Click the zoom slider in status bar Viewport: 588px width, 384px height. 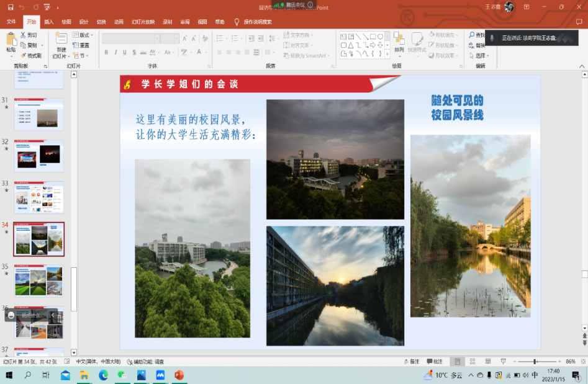pos(535,362)
